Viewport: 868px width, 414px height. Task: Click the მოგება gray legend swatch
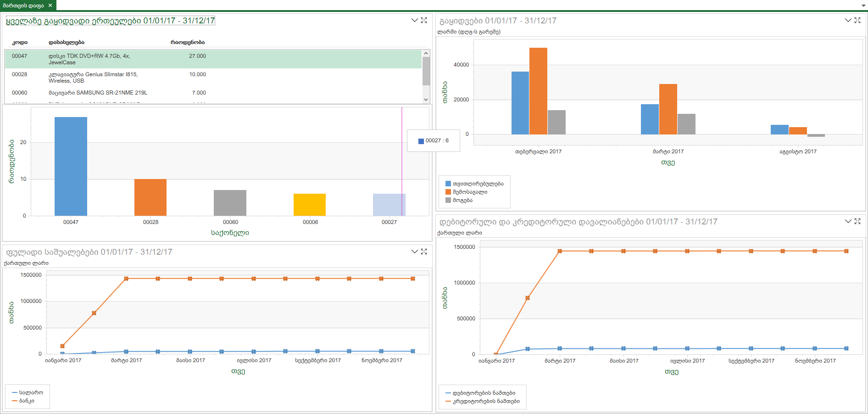[x=448, y=200]
